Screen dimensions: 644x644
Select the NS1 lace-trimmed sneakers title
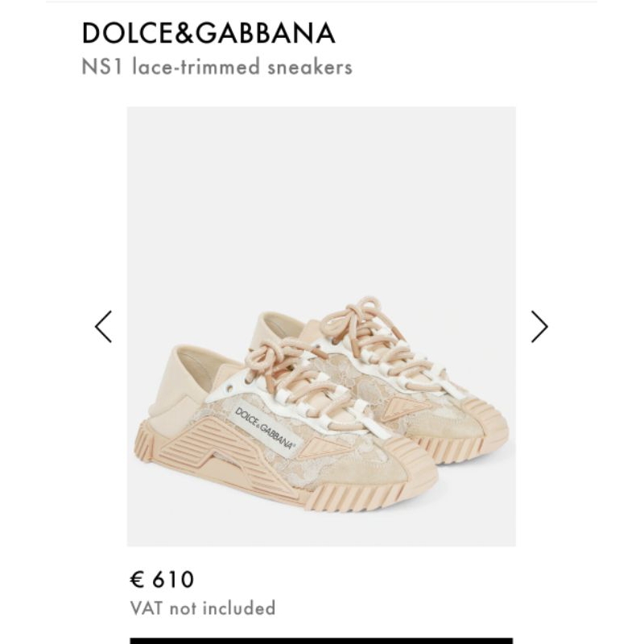pyautogui.click(x=217, y=67)
